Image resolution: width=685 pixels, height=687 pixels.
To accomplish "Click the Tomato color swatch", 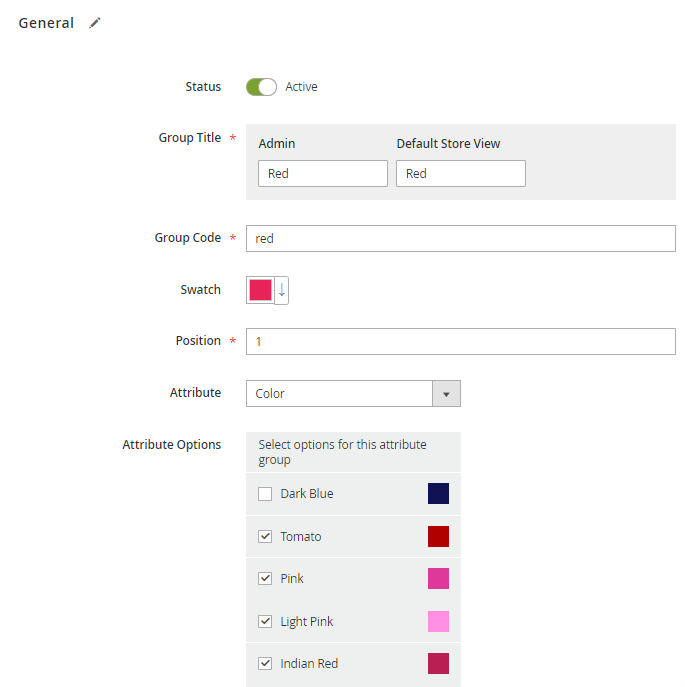I will pos(438,537).
